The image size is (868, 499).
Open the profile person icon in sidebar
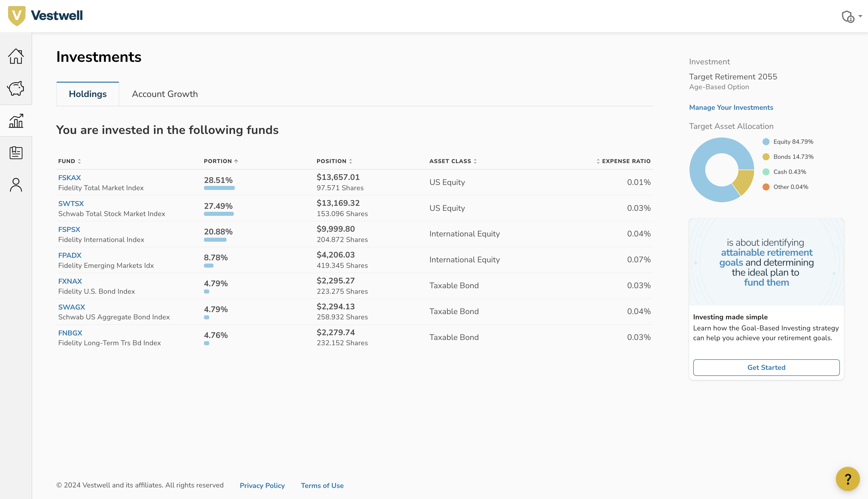point(15,185)
